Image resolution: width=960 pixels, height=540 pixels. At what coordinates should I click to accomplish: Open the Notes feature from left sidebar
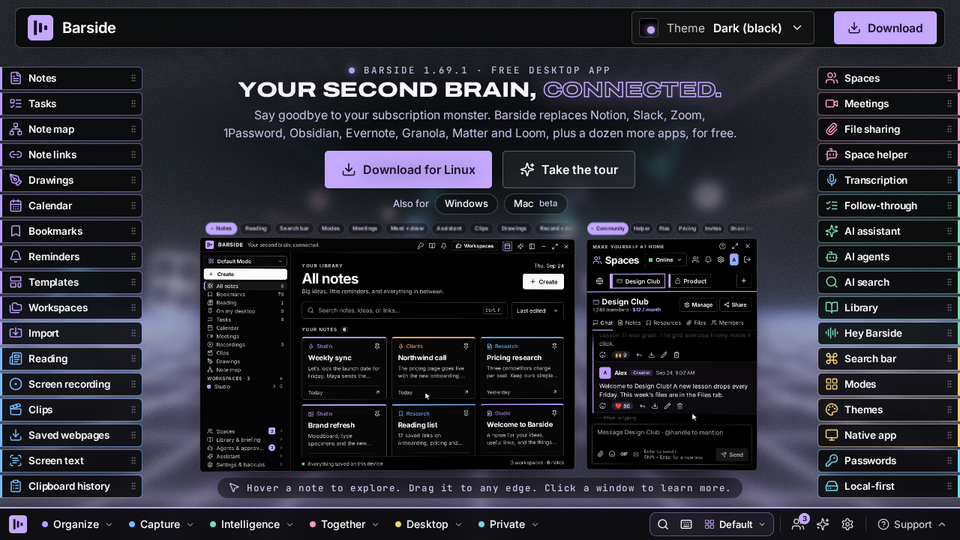[72, 78]
